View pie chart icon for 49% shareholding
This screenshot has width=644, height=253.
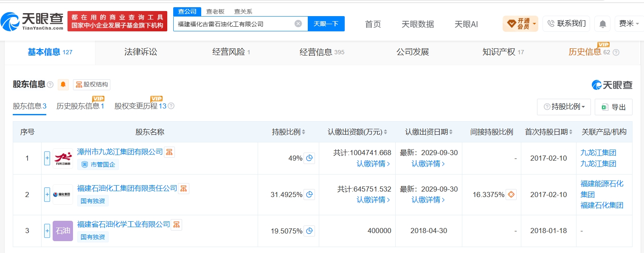[x=309, y=158]
